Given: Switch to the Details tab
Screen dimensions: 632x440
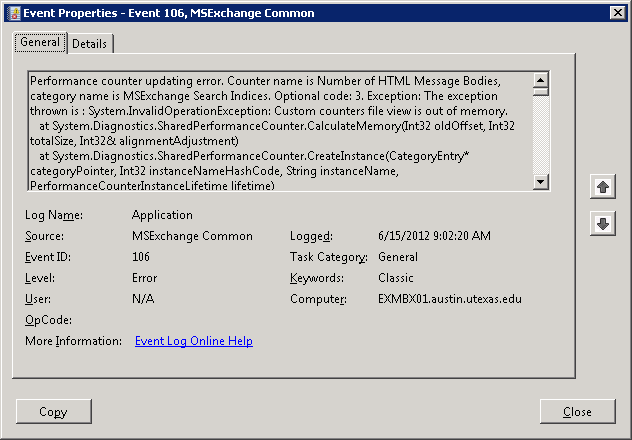Looking at the screenshot, I should coord(90,44).
